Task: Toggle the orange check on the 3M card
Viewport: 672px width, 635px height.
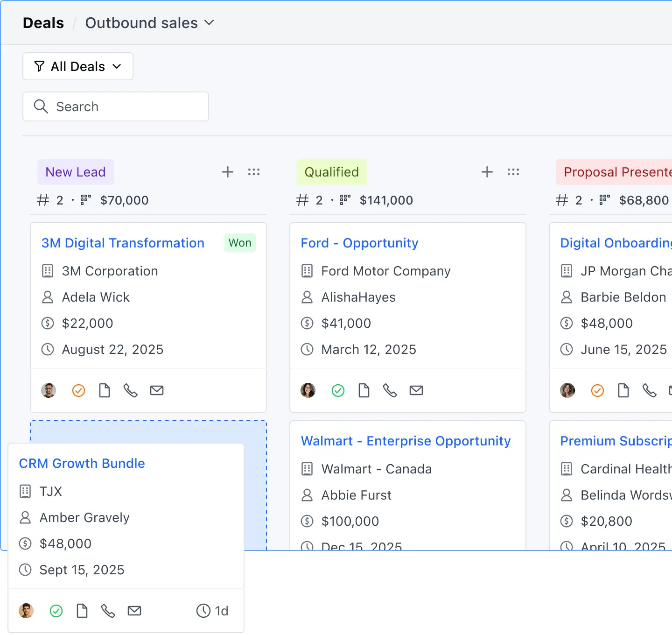Action: [x=78, y=390]
